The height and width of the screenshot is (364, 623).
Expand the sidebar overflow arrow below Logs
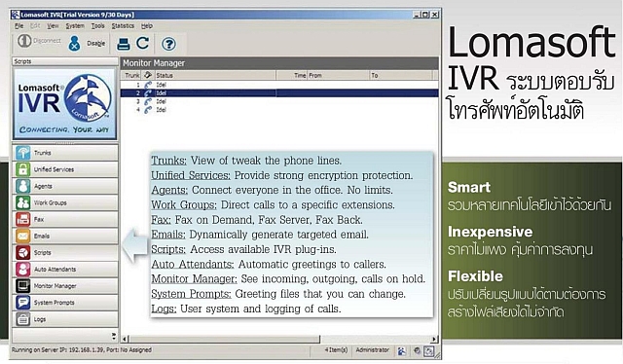pos(114,336)
